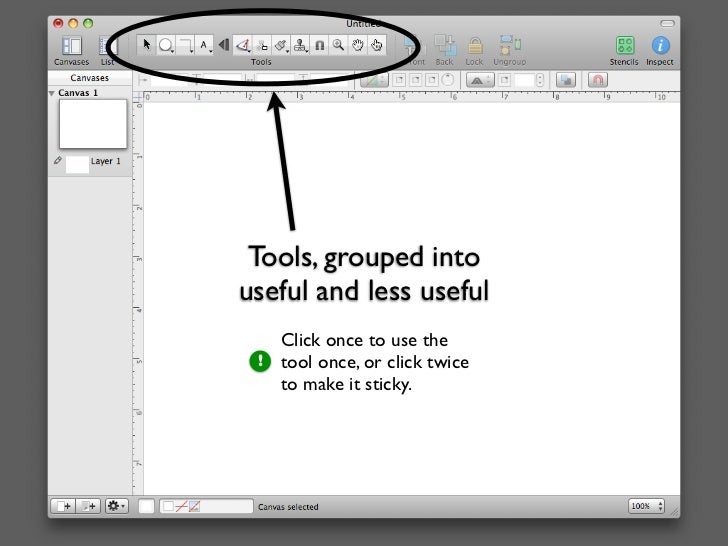The image size is (728, 546).
Task: Click the List toolbar button
Action: tap(107, 50)
